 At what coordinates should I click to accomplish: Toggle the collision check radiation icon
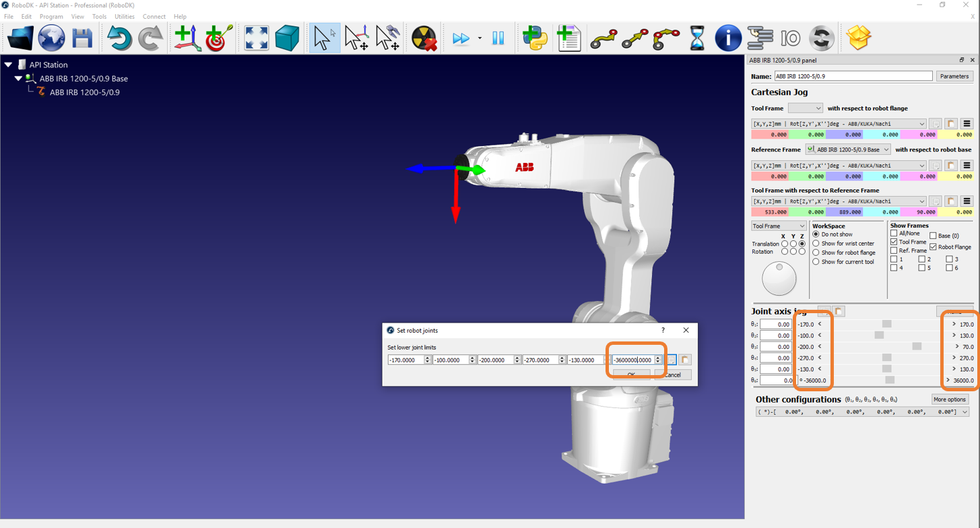pos(424,38)
